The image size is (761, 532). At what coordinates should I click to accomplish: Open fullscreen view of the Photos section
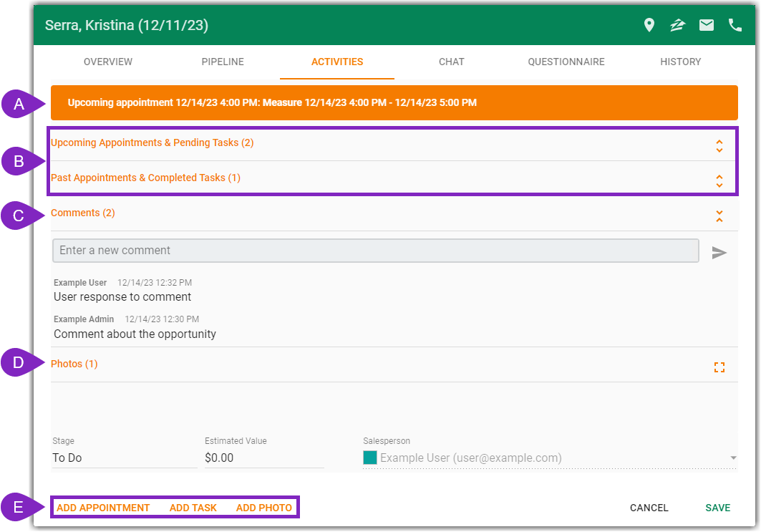[x=719, y=366]
